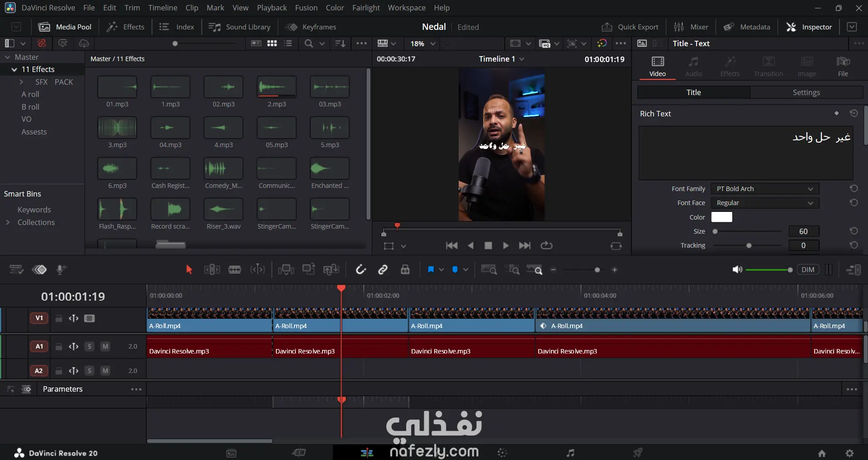Add a blue Marker at playhead
The image size is (868, 460).
455,270
